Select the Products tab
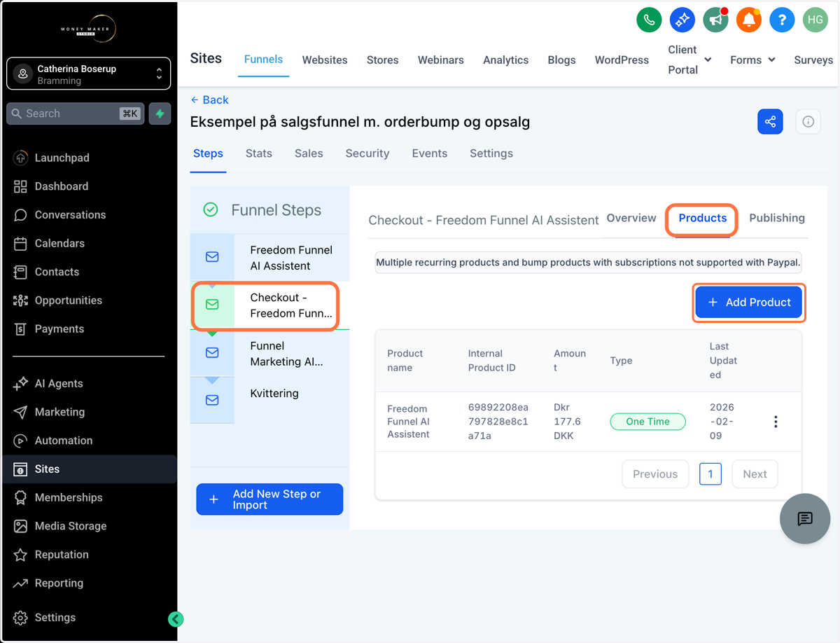This screenshot has height=643, width=840. [x=703, y=218]
